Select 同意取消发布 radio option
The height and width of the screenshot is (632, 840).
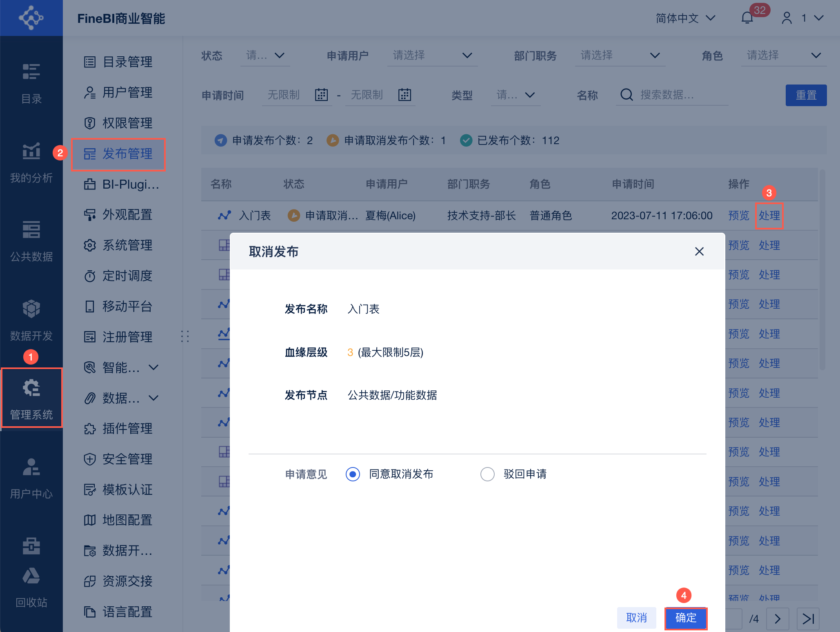353,474
